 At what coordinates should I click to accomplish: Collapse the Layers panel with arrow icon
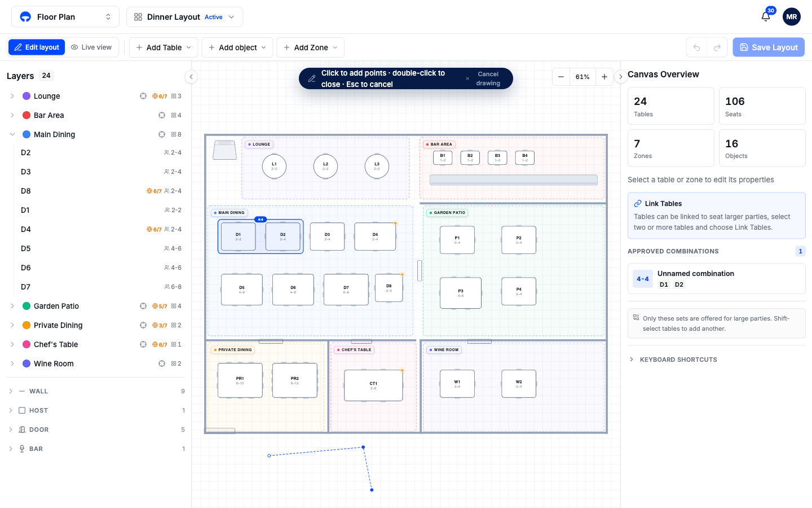pos(191,77)
